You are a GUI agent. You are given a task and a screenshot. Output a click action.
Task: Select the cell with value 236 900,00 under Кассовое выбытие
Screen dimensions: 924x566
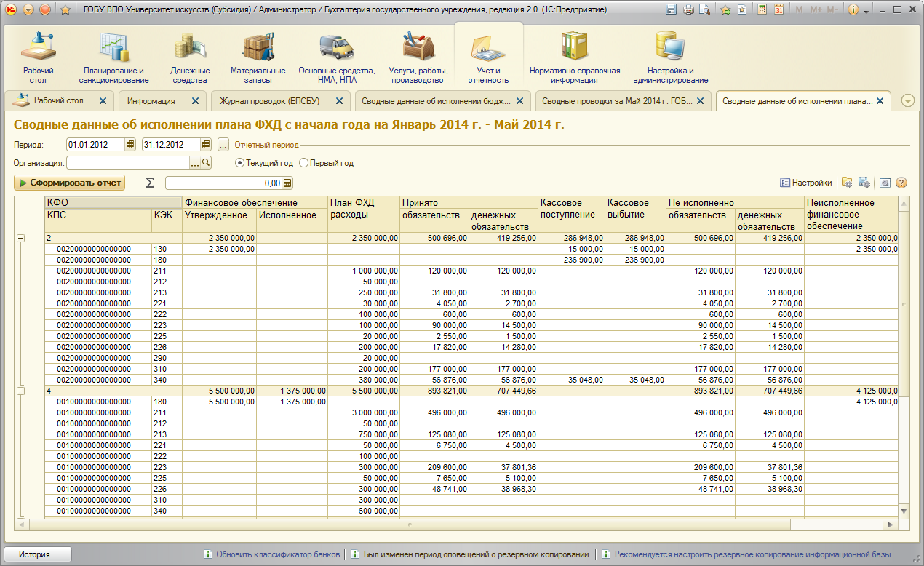coord(636,260)
